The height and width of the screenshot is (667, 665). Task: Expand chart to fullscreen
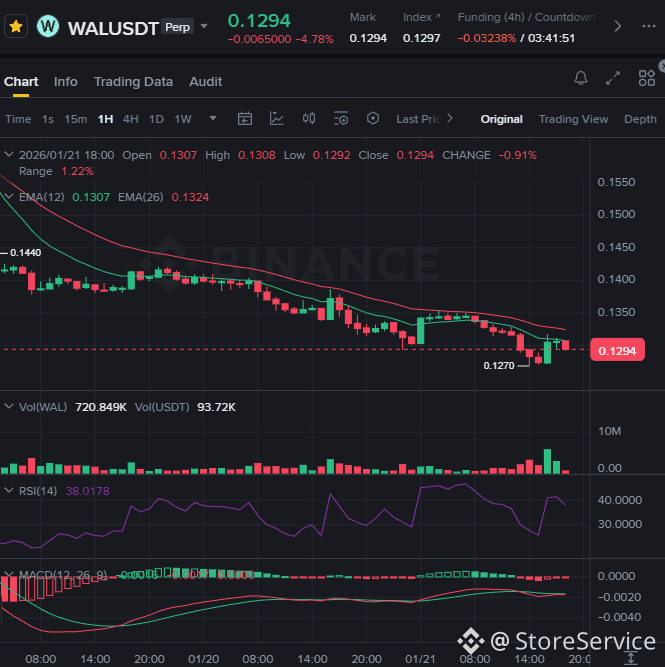pyautogui.click(x=613, y=78)
